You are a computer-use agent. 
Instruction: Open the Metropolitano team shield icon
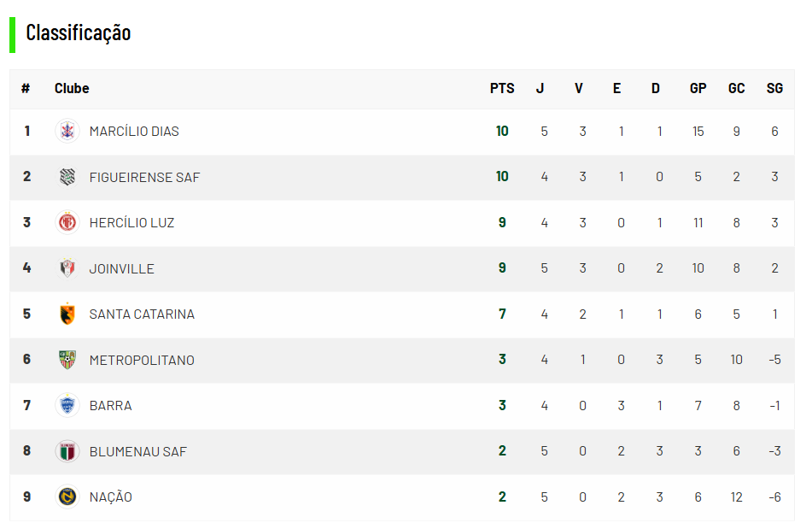pos(67,359)
